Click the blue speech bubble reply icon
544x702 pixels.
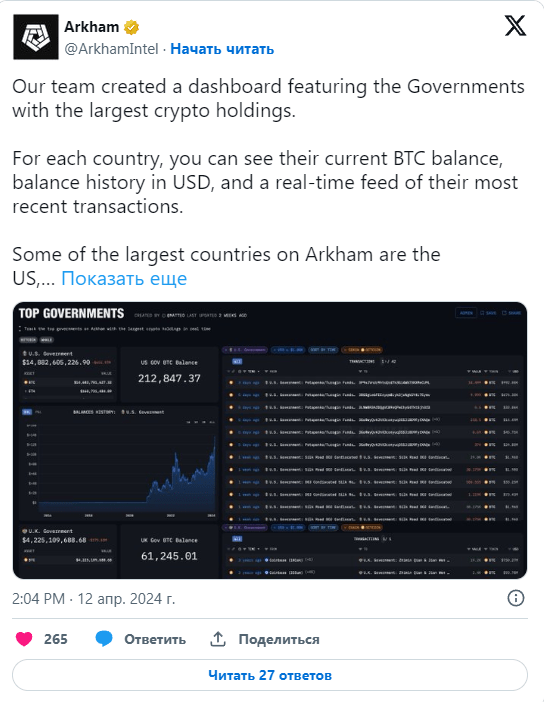tap(104, 639)
